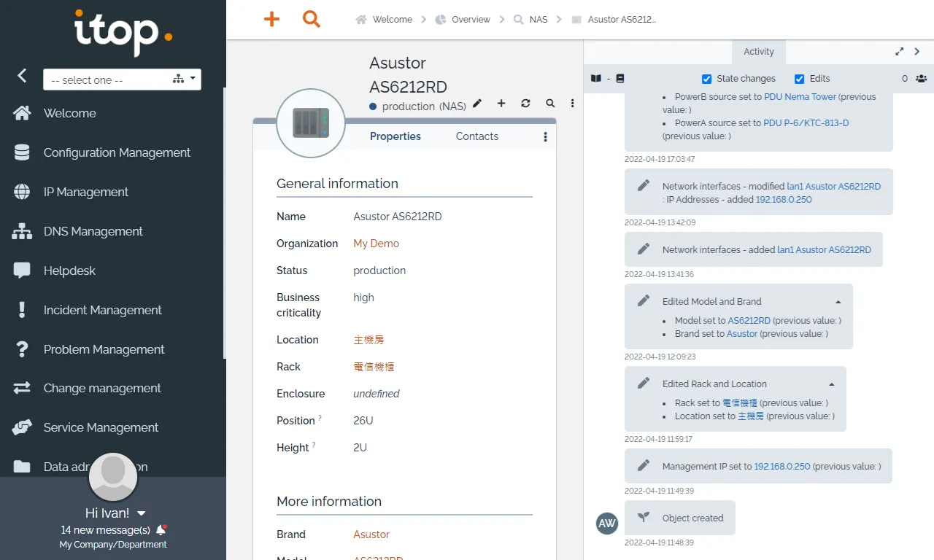Click the Helpdesk speech bubble icon
Screen dimensions: 934x560
tap(22, 271)
